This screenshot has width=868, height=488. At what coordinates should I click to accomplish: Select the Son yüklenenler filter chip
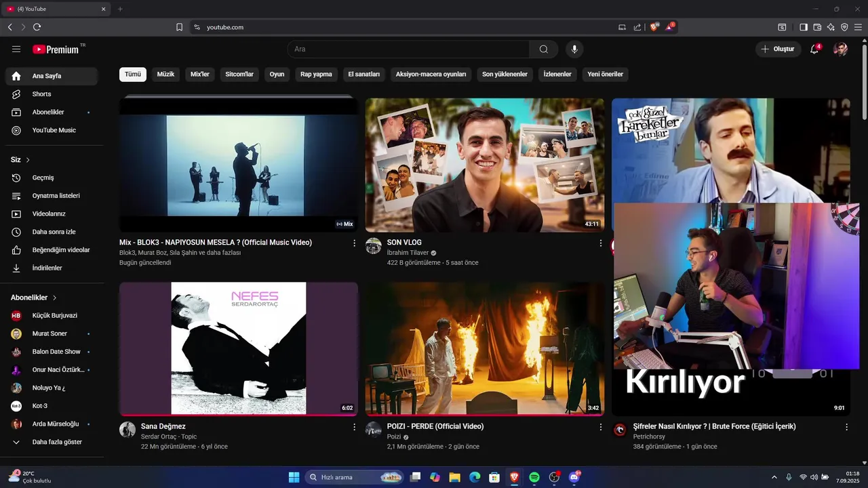click(505, 75)
